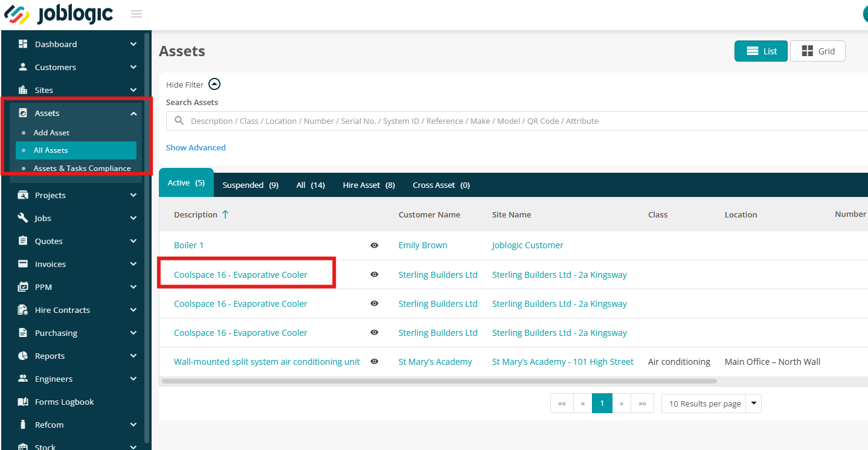Click the Site Name column header
The height and width of the screenshot is (450, 868).
512,214
